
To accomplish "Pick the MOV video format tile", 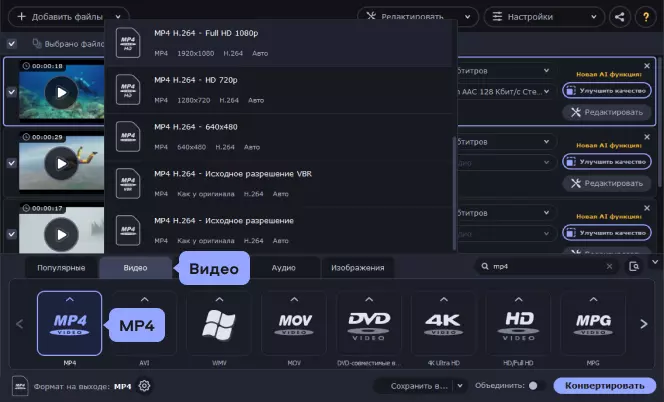I will tap(294, 323).
